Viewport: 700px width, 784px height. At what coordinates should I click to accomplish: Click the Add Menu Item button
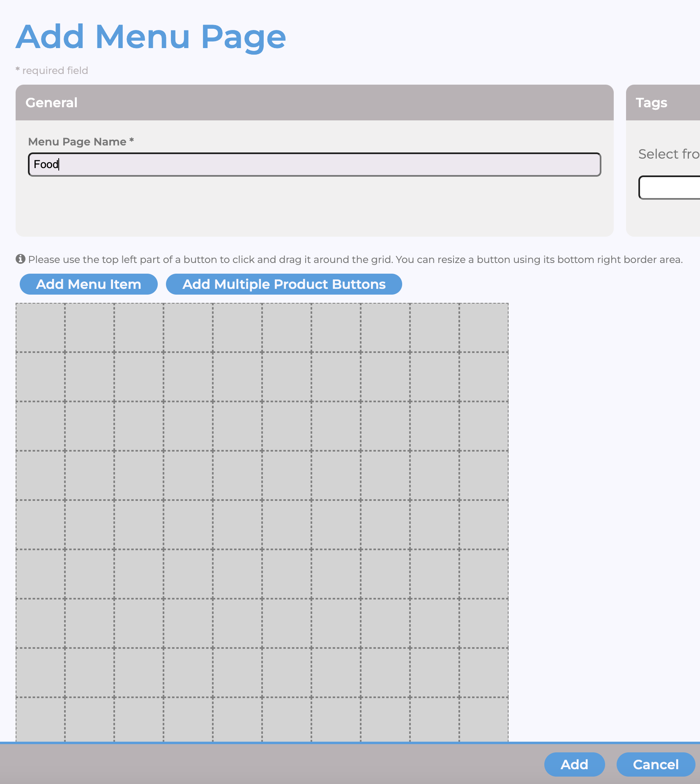tap(89, 284)
